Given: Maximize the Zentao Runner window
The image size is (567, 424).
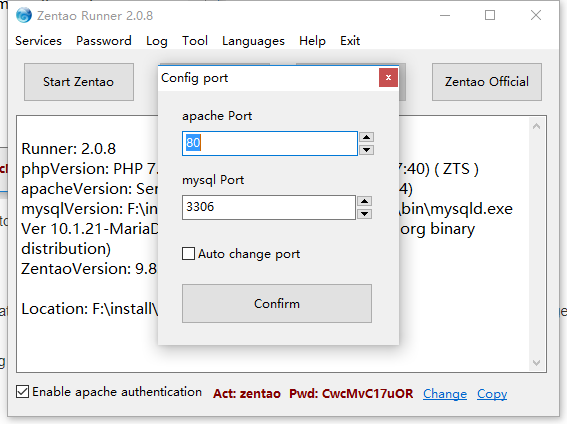Looking at the screenshot, I should point(490,15).
